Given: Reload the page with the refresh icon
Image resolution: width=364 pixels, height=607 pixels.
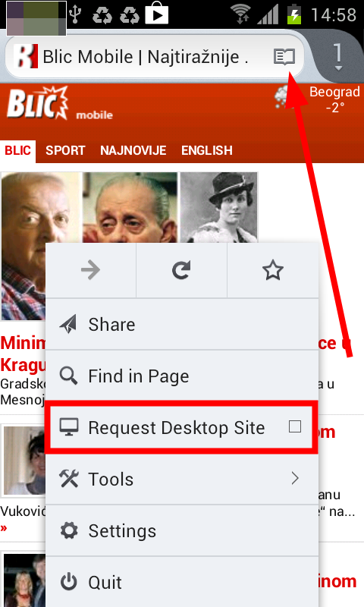Looking at the screenshot, I should tap(181, 270).
